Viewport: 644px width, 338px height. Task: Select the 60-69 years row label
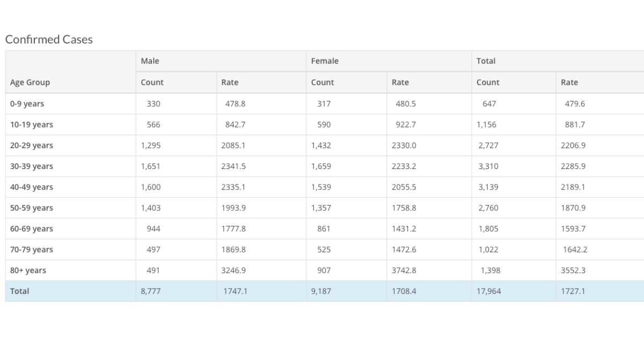31,229
